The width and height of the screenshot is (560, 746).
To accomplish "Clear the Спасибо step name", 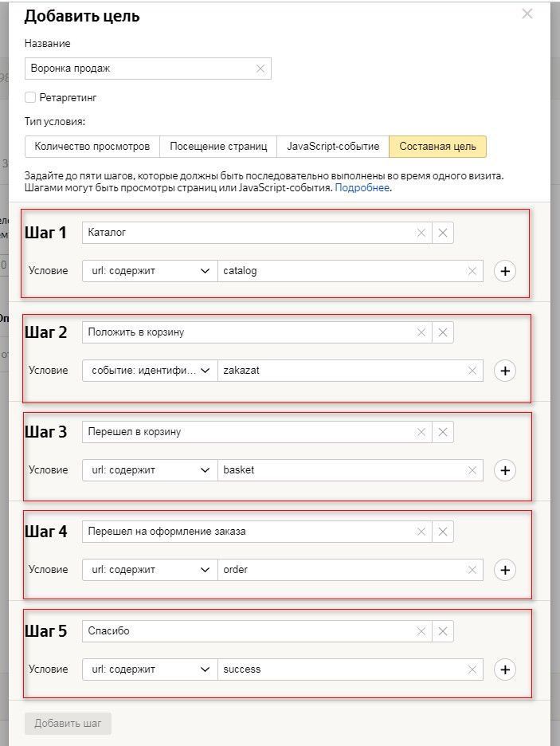I will (421, 631).
